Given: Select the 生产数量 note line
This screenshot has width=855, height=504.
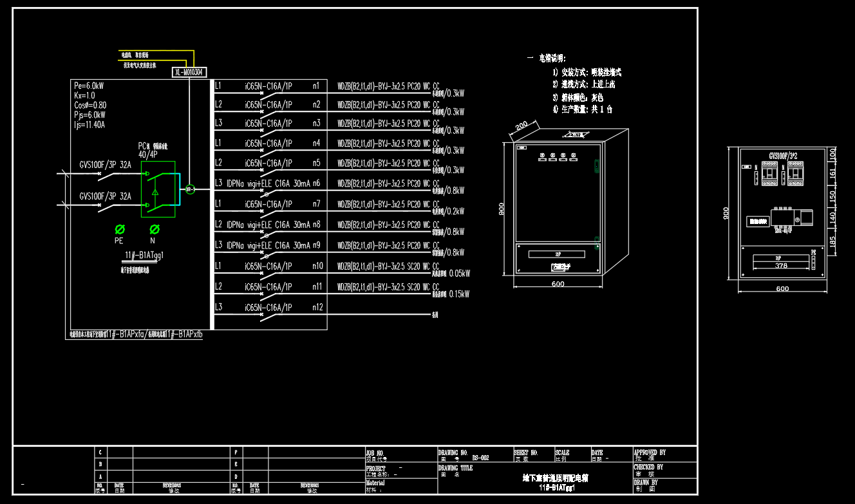Looking at the screenshot, I should click(582, 109).
